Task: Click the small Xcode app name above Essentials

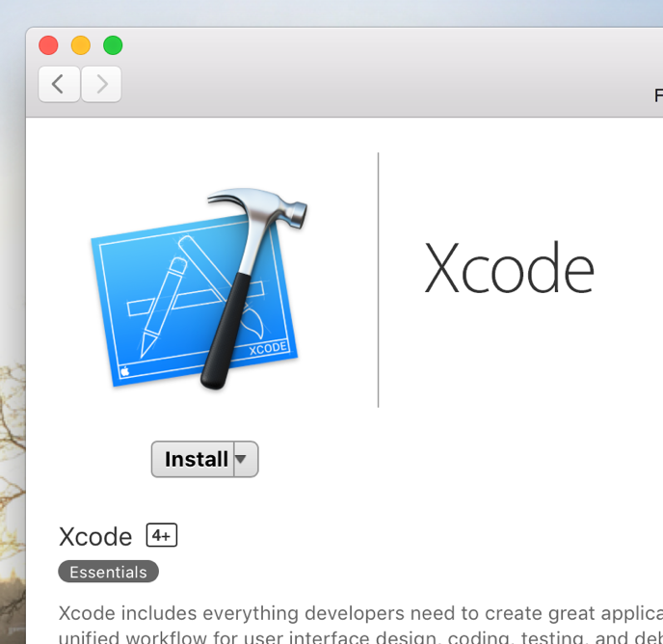Action: 95,537
